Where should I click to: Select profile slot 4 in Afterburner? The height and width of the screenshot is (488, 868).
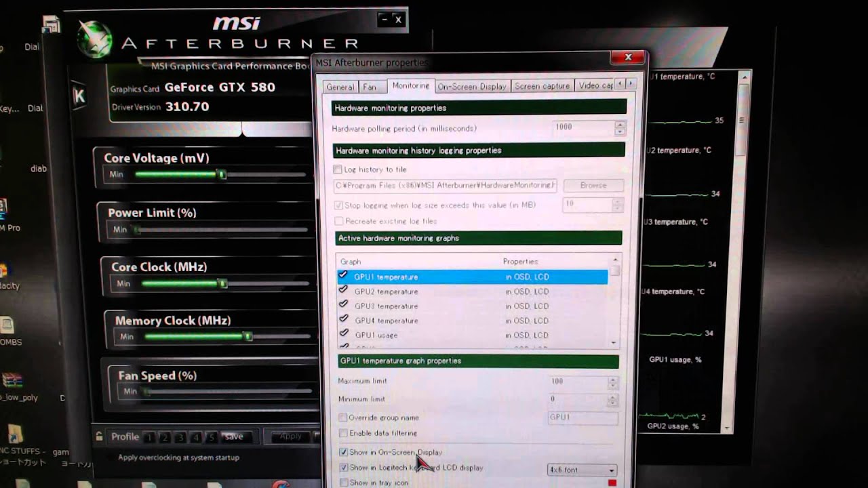pyautogui.click(x=196, y=437)
